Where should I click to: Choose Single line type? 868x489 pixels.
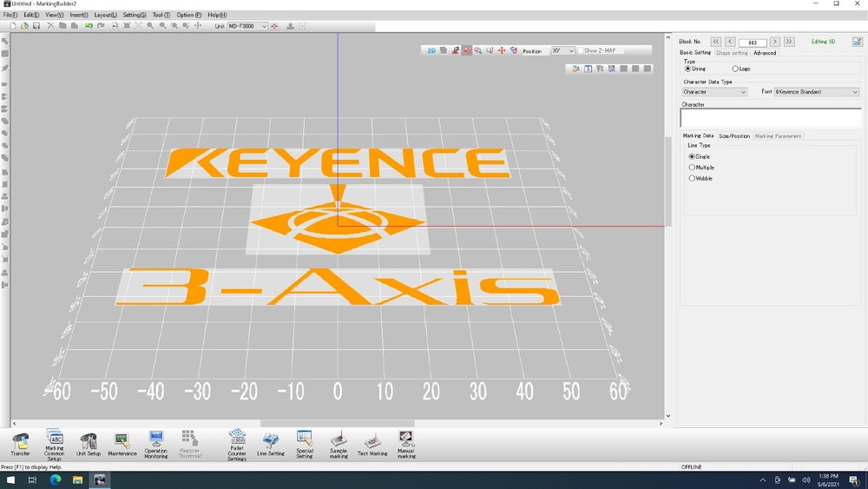(692, 156)
